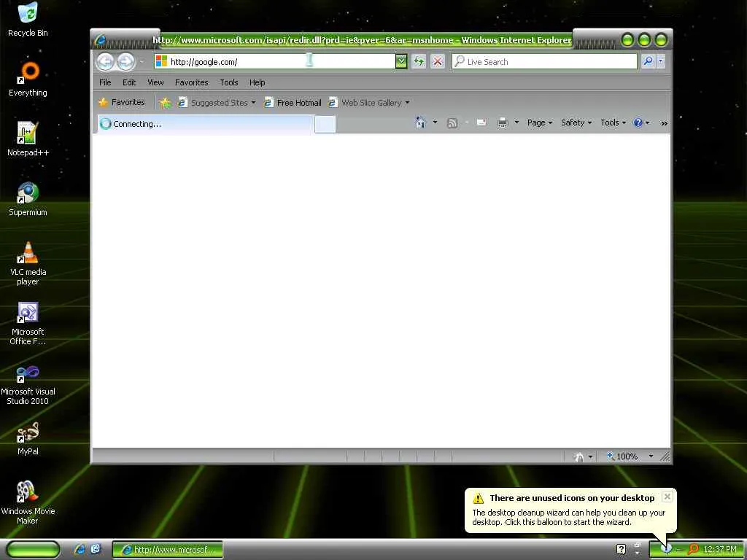Click the balloon text to start cleanup wizard
747x560 pixels.
pos(568,518)
